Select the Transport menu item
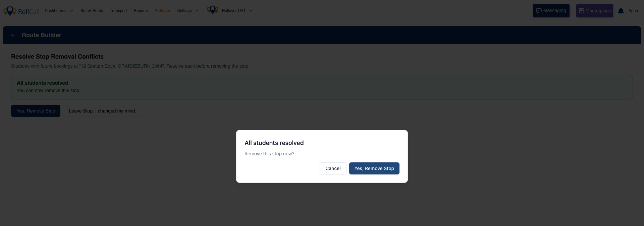The width and height of the screenshot is (644, 226). (x=118, y=11)
